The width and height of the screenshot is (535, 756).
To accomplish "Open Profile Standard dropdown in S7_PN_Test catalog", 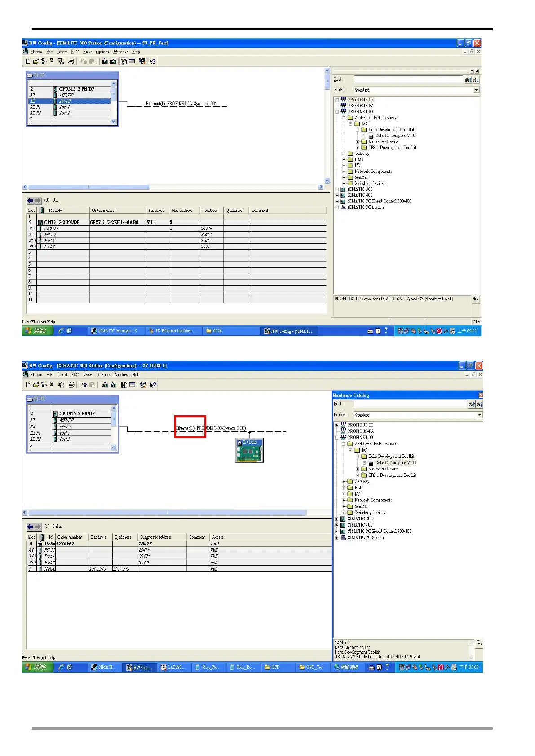I will click(476, 90).
